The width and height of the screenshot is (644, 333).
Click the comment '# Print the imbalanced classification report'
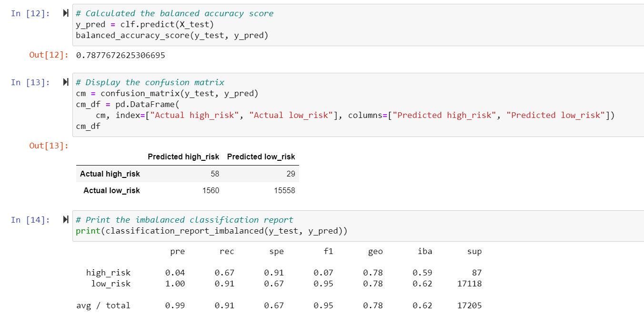tap(185, 220)
